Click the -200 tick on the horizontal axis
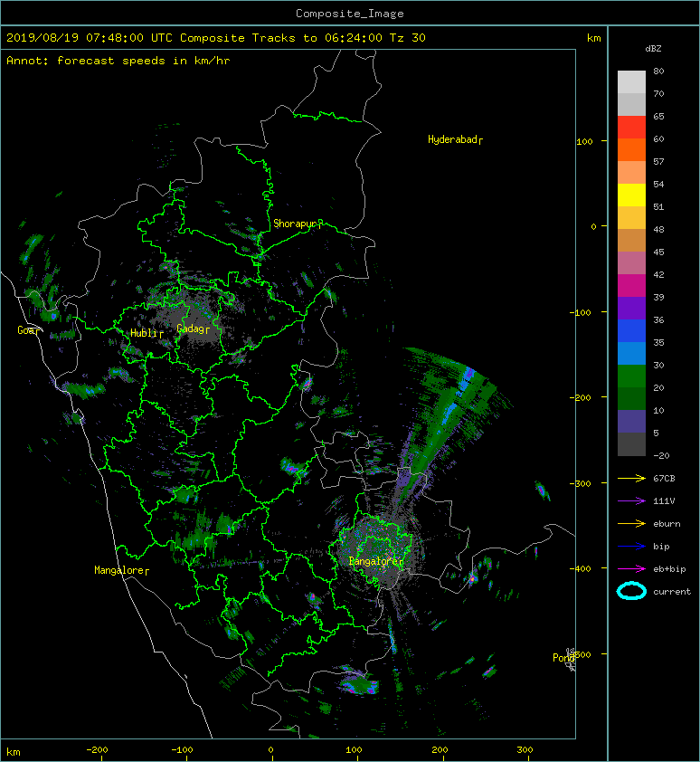 pyautogui.click(x=97, y=750)
